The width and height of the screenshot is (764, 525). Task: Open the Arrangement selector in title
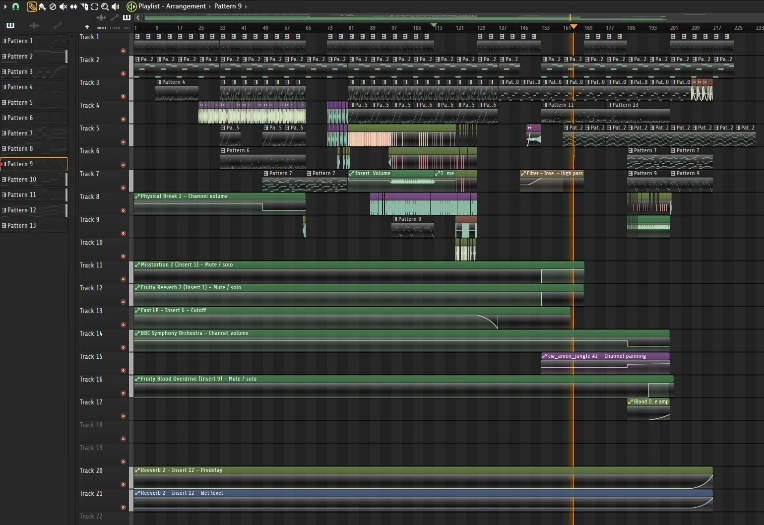186,6
